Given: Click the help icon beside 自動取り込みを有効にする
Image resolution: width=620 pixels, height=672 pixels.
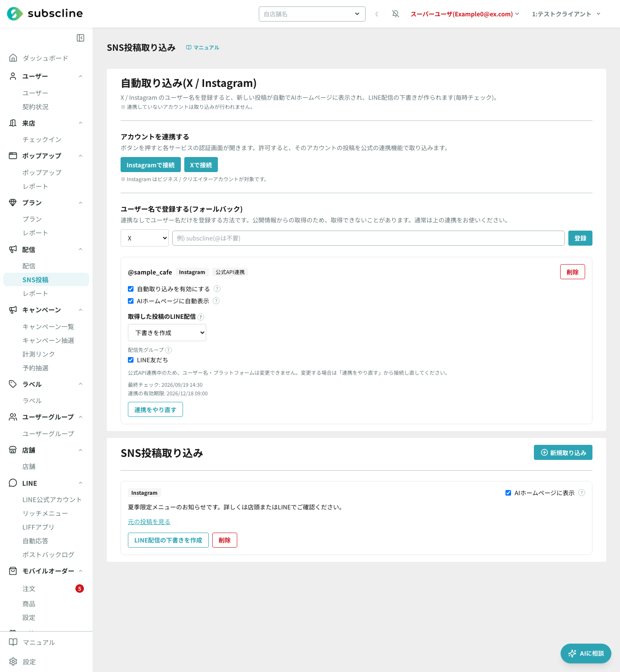Looking at the screenshot, I should (217, 289).
